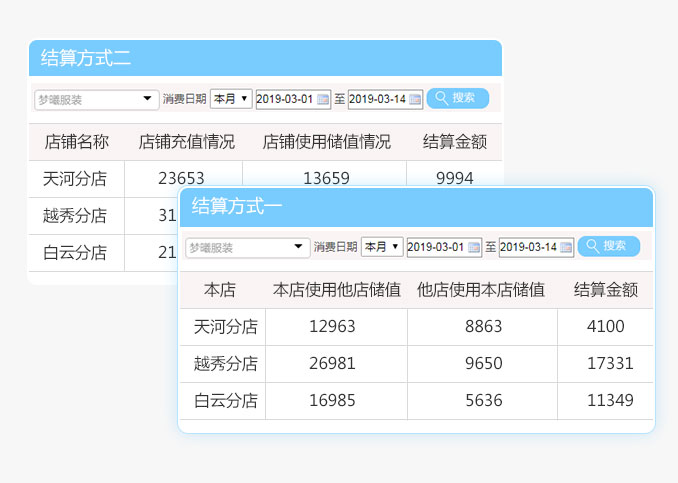
Task: Click 2019-03-14 date field in 结算方式二
Action: click(x=378, y=99)
